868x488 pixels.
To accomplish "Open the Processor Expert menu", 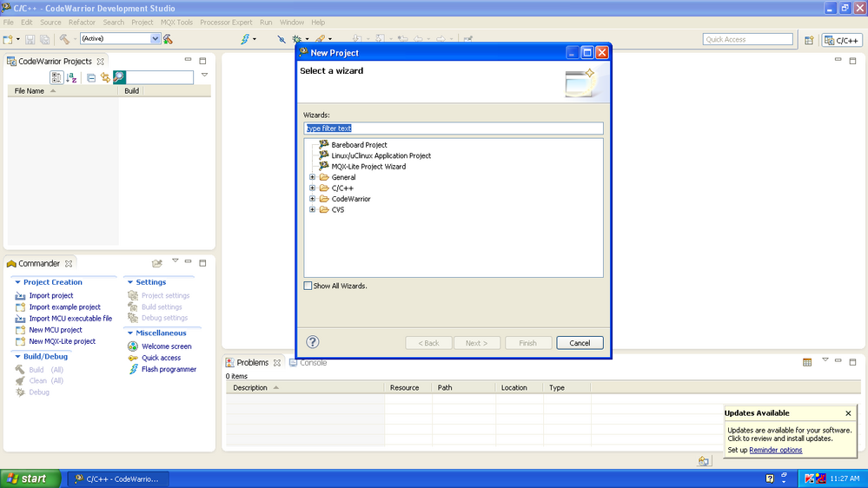I will click(226, 23).
